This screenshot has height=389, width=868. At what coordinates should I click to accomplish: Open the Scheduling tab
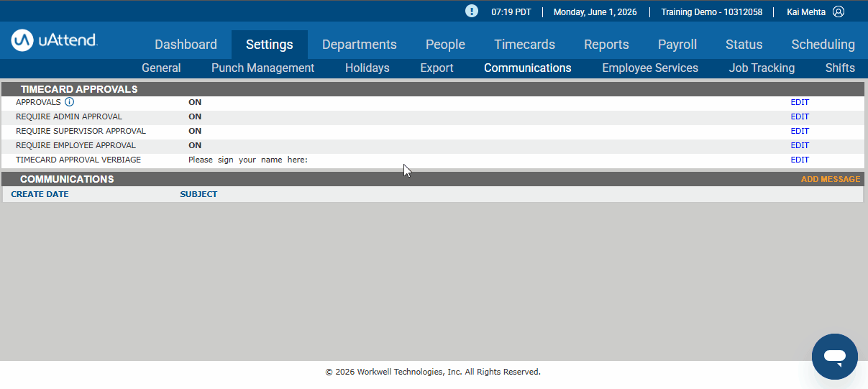(823, 45)
